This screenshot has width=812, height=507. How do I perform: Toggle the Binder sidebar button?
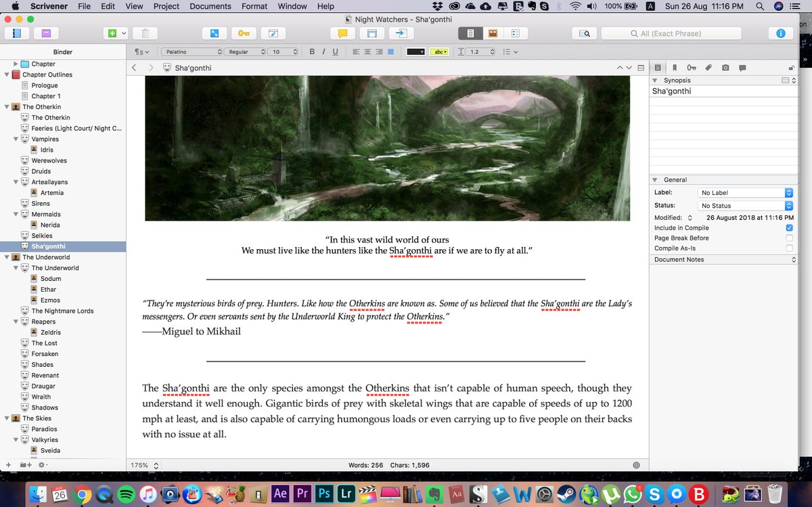click(x=17, y=33)
